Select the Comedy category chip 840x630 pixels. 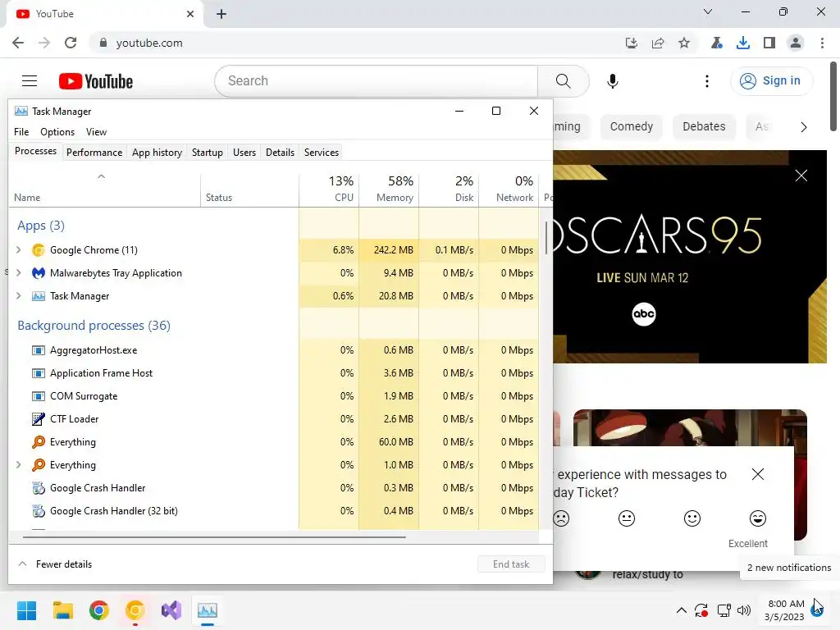[x=632, y=127]
